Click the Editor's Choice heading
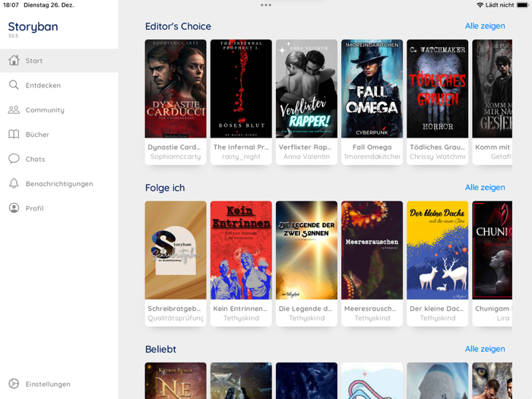Image resolution: width=532 pixels, height=399 pixels. 178,26
